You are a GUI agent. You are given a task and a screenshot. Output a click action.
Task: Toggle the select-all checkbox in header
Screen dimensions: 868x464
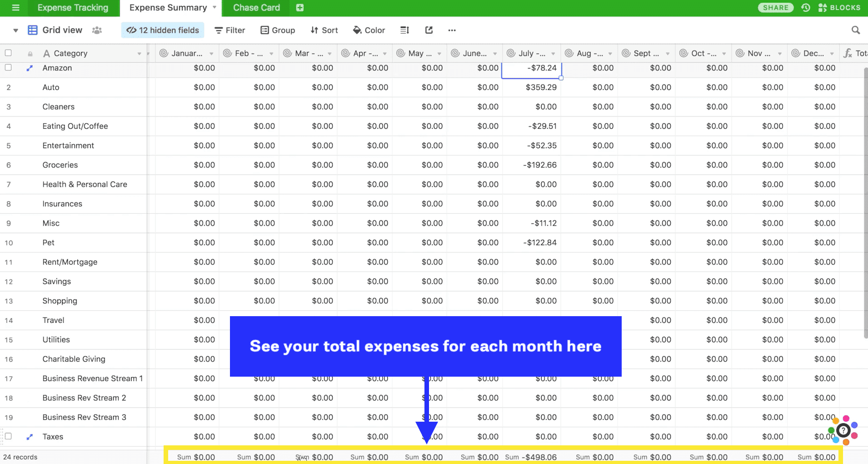[x=8, y=53]
